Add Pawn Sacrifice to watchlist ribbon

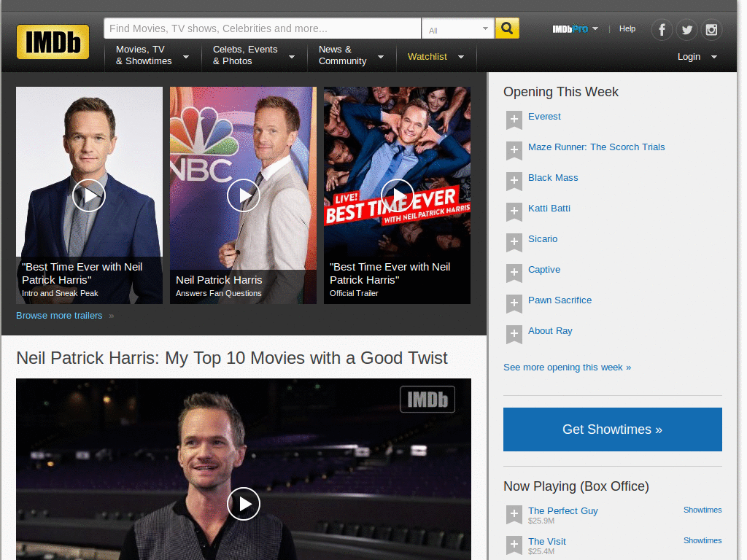[x=514, y=303]
